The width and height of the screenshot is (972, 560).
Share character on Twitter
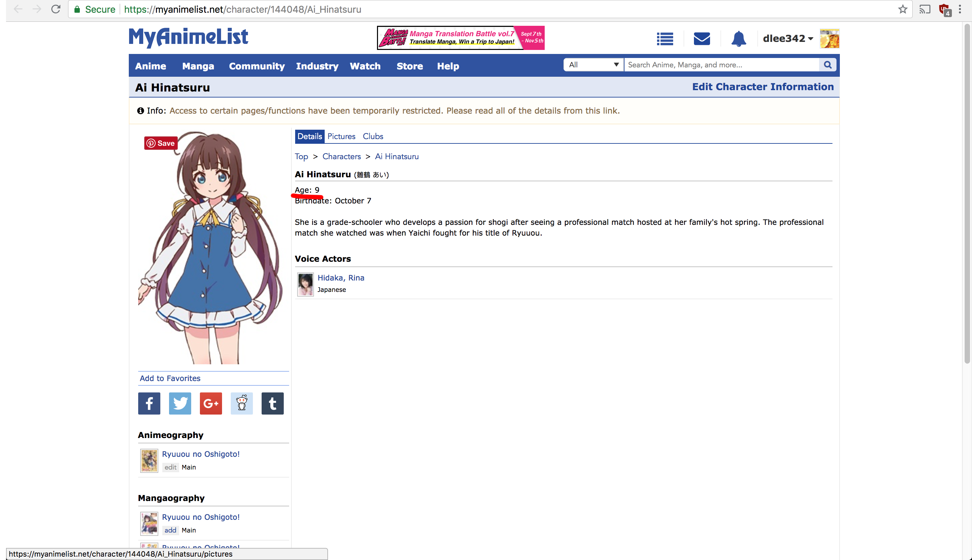coord(180,403)
